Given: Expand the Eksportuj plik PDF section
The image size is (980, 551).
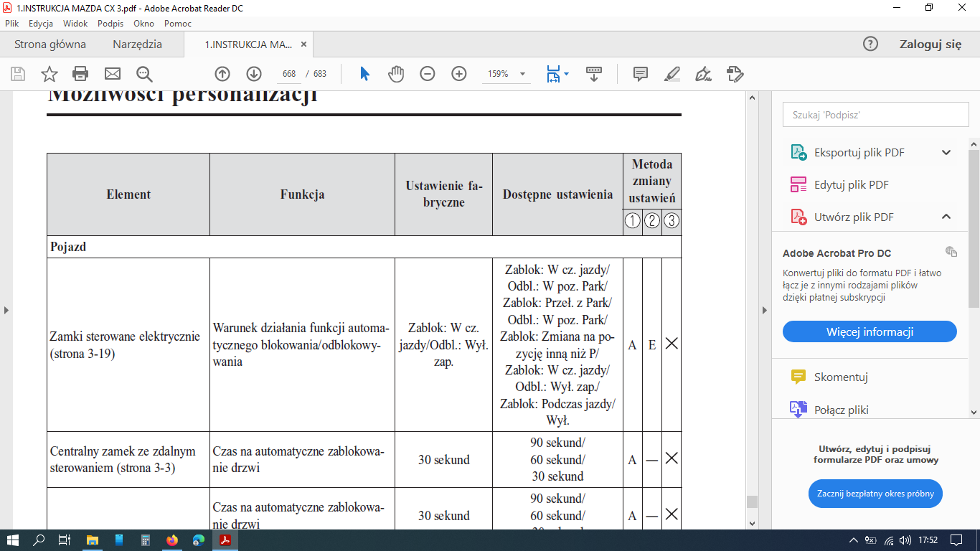Looking at the screenshot, I should (x=946, y=152).
